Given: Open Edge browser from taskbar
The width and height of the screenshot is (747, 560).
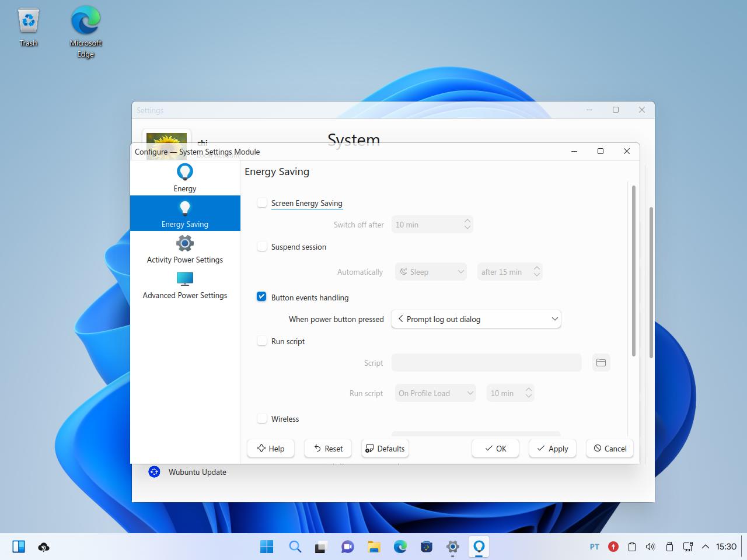Looking at the screenshot, I should [400, 547].
